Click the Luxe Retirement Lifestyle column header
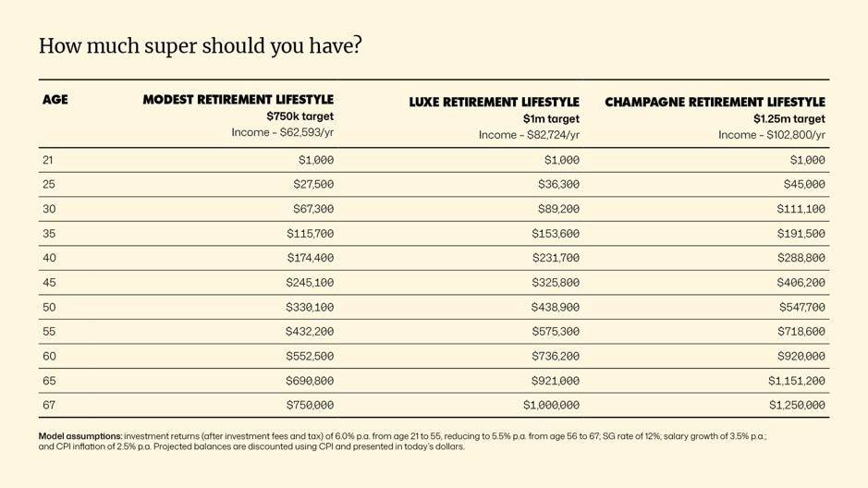This screenshot has width=868, height=488. pyautogui.click(x=494, y=103)
